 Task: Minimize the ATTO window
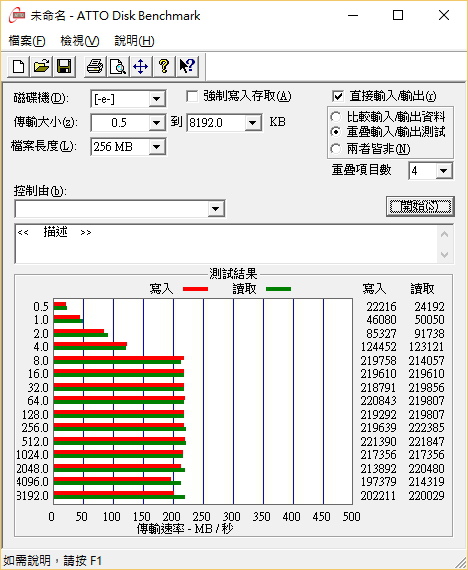pyautogui.click(x=353, y=16)
